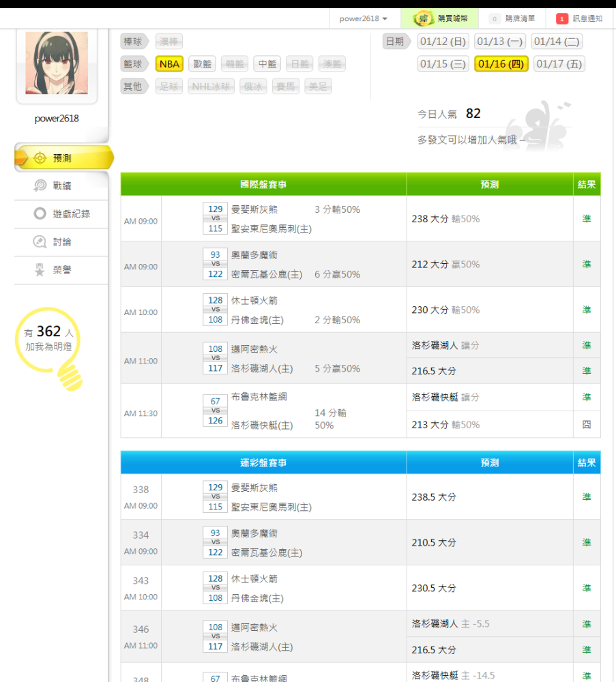Click the 洛杉磯湖人 讓分 prediction cell

pyautogui.click(x=490, y=345)
